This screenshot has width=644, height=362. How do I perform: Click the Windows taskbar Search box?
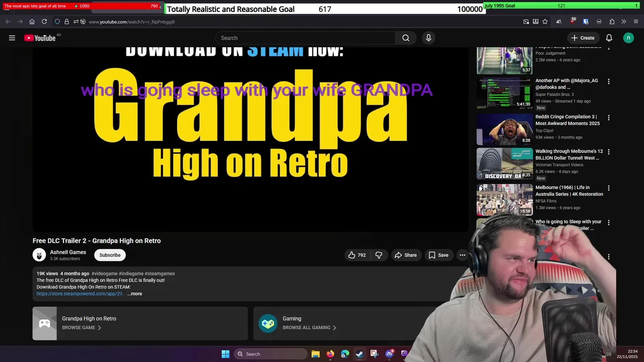pos(271,354)
